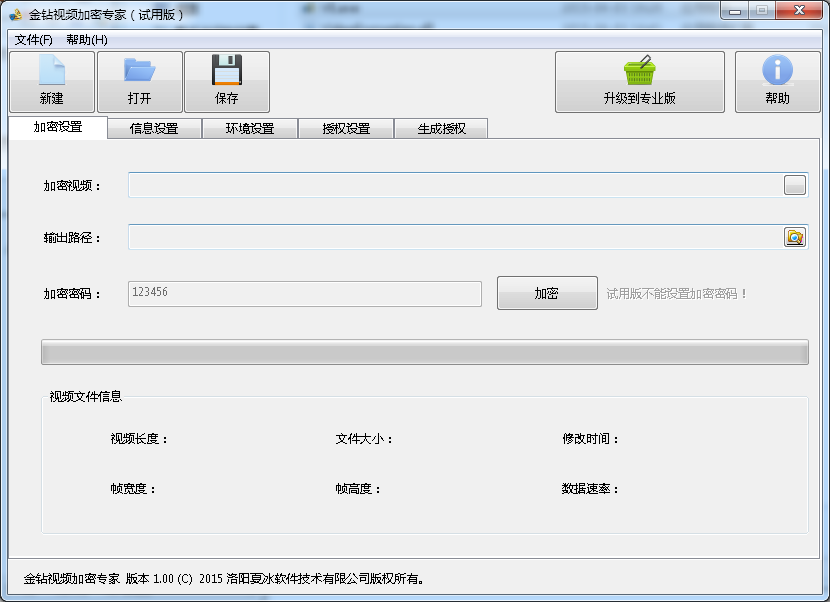Image resolution: width=830 pixels, height=602 pixels.
Task: Click the browse button next to 加密视频
Action: pos(795,185)
